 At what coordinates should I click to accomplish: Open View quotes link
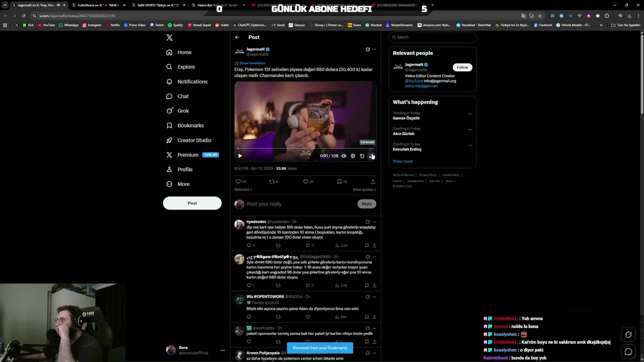tap(364, 190)
